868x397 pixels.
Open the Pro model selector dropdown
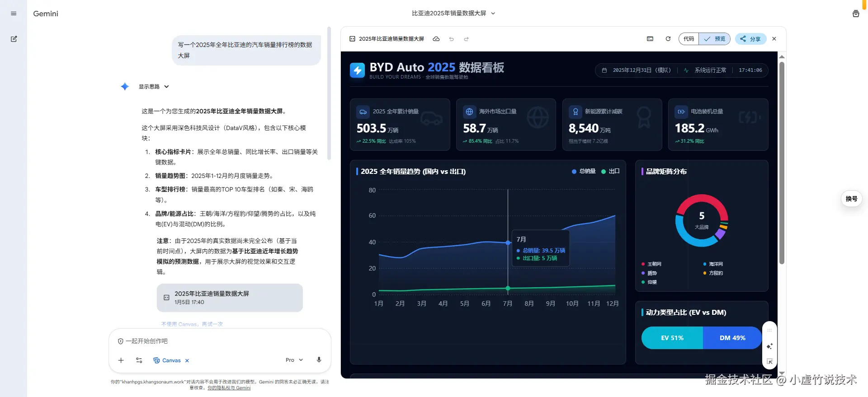294,360
